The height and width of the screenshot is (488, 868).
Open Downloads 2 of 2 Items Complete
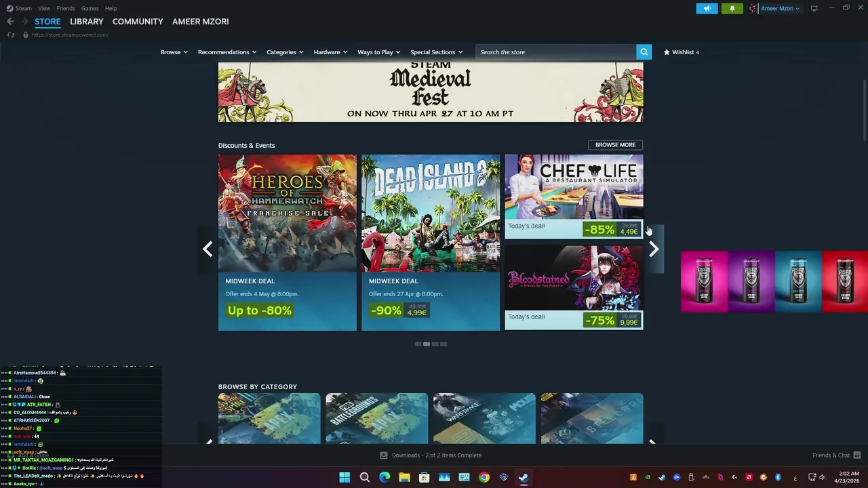point(431,455)
